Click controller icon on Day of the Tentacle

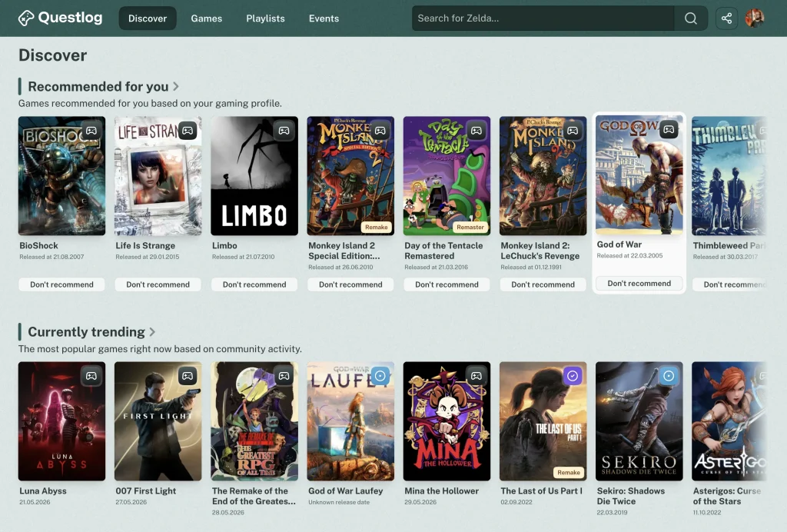pyautogui.click(x=477, y=131)
